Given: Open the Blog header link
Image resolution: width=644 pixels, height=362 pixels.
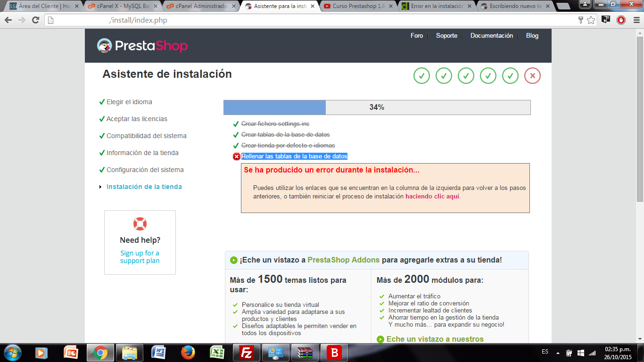Looking at the screenshot, I should pos(532,36).
